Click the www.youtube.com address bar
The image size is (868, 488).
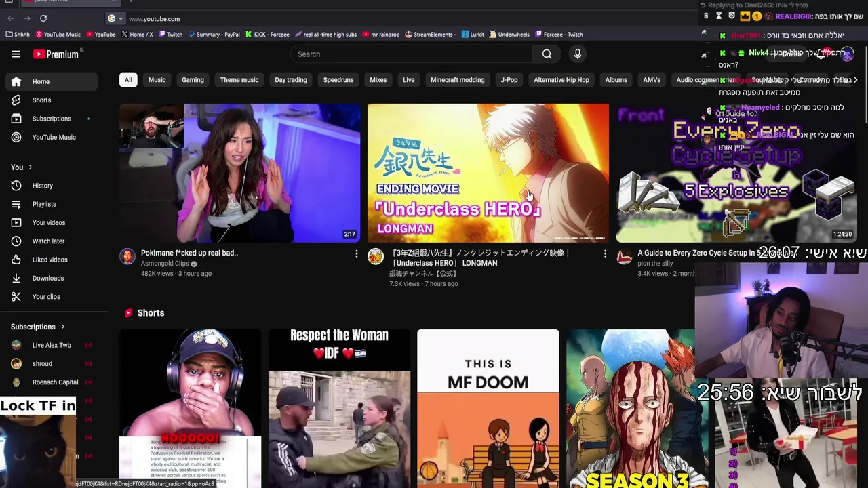click(x=154, y=19)
